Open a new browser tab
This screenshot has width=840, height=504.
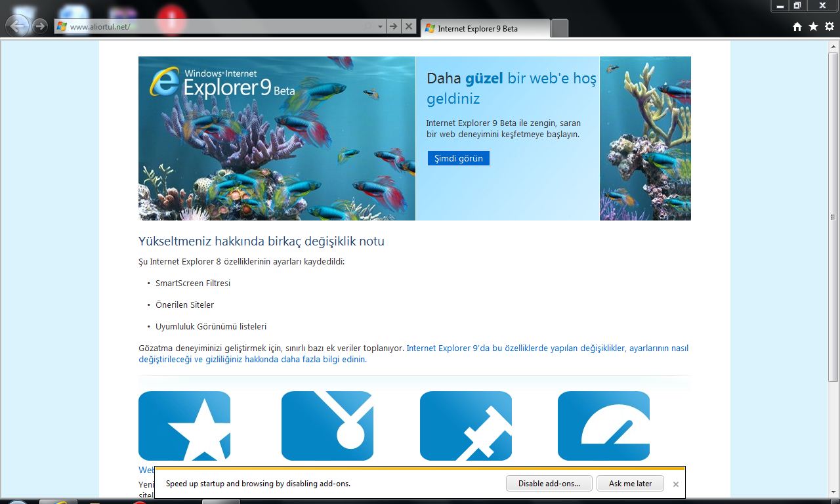point(560,28)
